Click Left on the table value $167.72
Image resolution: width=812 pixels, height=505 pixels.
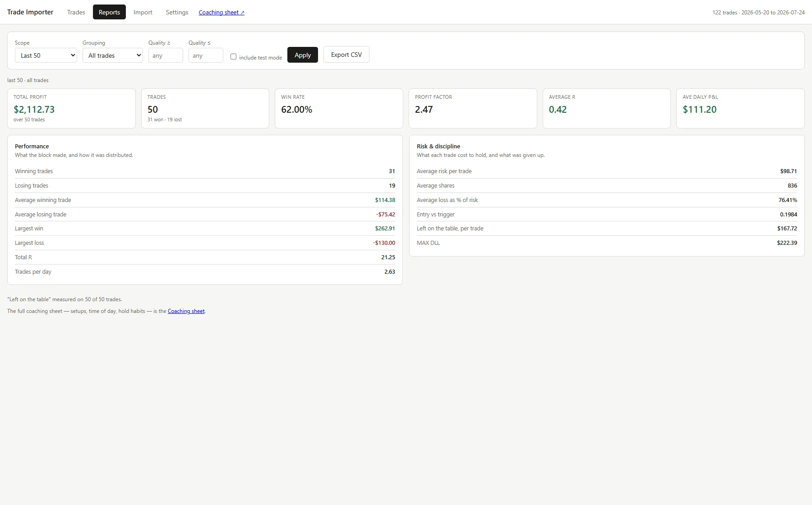tap(787, 229)
